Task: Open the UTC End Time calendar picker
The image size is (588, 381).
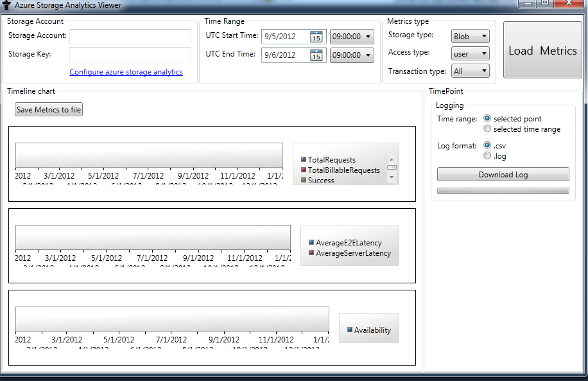Action: [x=316, y=55]
